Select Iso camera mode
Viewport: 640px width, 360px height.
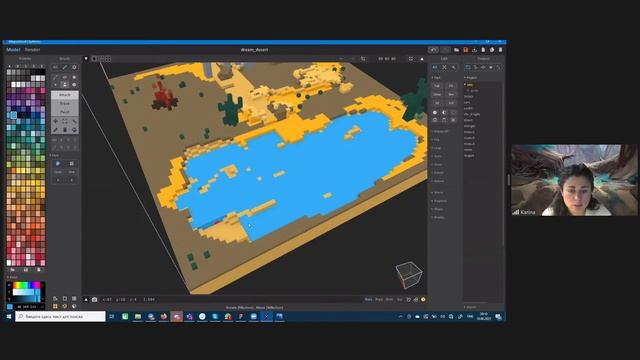(x=400, y=300)
